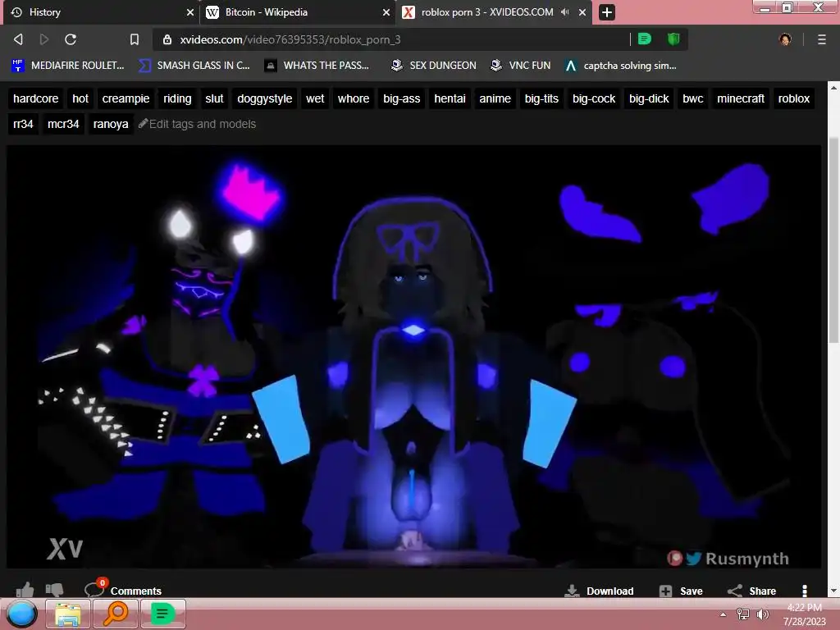Open the browser profile avatar
Screen dimensions: 840x630
[785, 39]
